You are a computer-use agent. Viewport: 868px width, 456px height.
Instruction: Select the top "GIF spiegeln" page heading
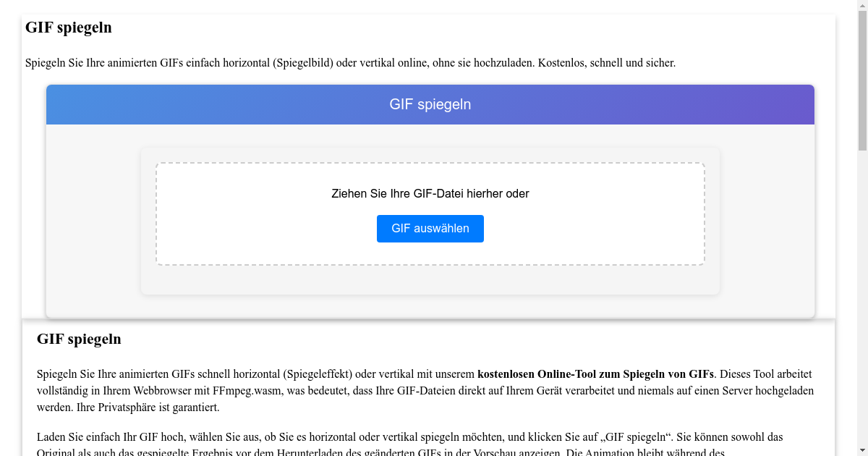click(69, 28)
